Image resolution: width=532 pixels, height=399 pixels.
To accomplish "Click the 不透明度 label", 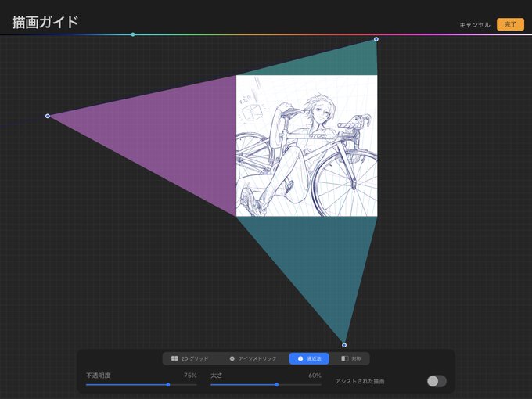I will (x=98, y=376).
